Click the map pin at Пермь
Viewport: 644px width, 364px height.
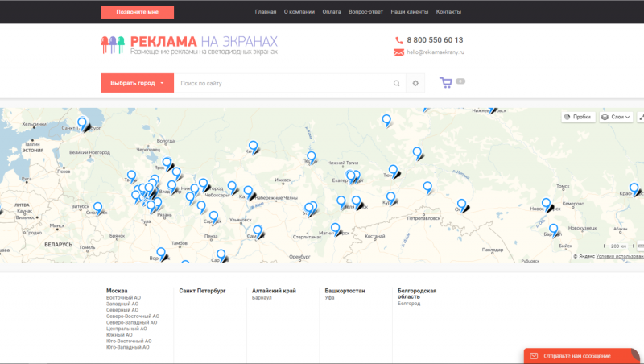pyautogui.click(x=312, y=157)
